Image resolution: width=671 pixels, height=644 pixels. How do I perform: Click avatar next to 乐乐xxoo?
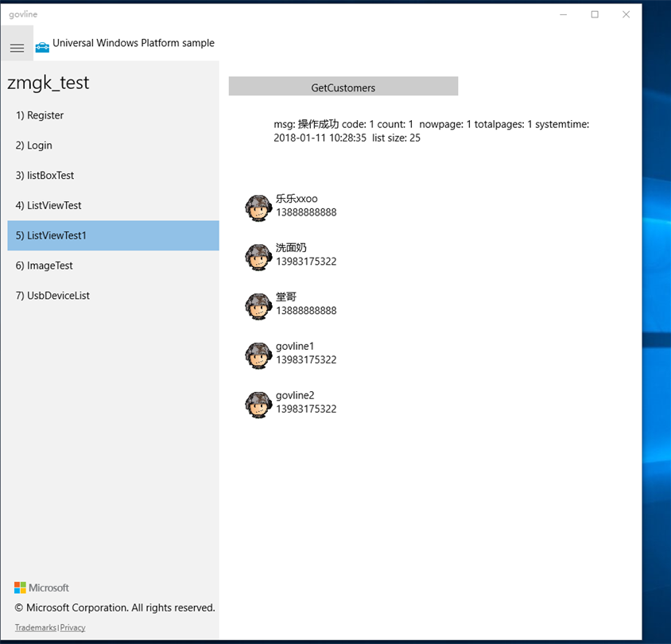click(258, 208)
